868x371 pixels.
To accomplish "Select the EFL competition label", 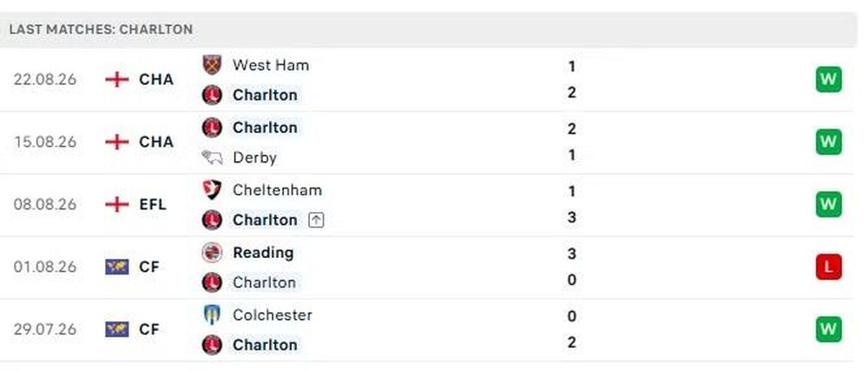I will point(153,205).
